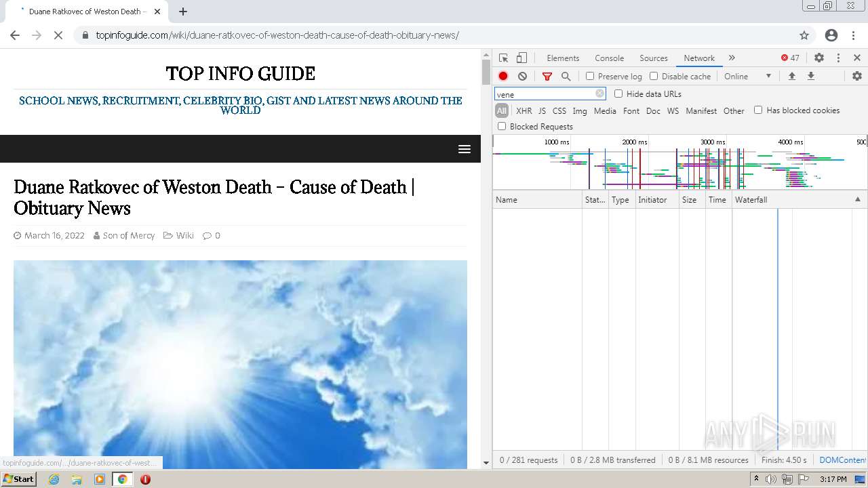The width and height of the screenshot is (868, 488).
Task: Filter requests by WS
Action: [673, 110]
